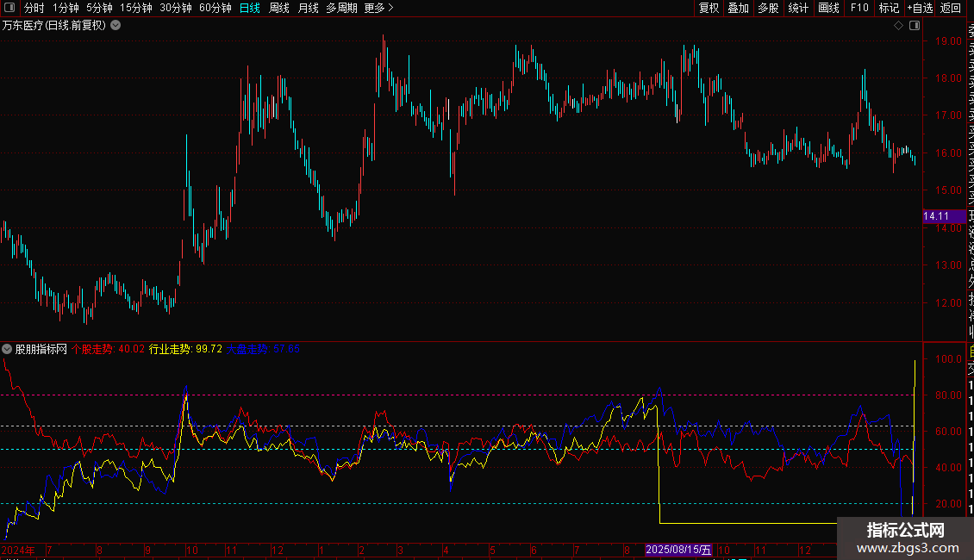Open the 画线 drawing tools
974x560 pixels.
[828, 8]
